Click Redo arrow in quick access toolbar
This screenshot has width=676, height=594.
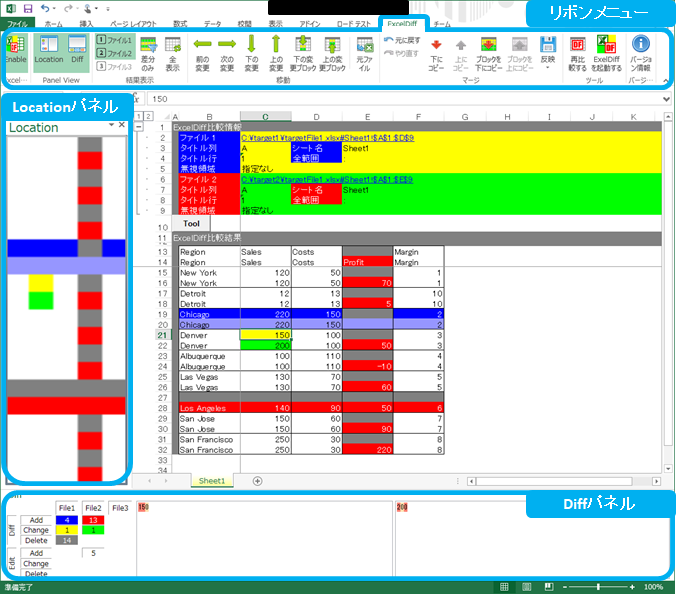[68, 8]
